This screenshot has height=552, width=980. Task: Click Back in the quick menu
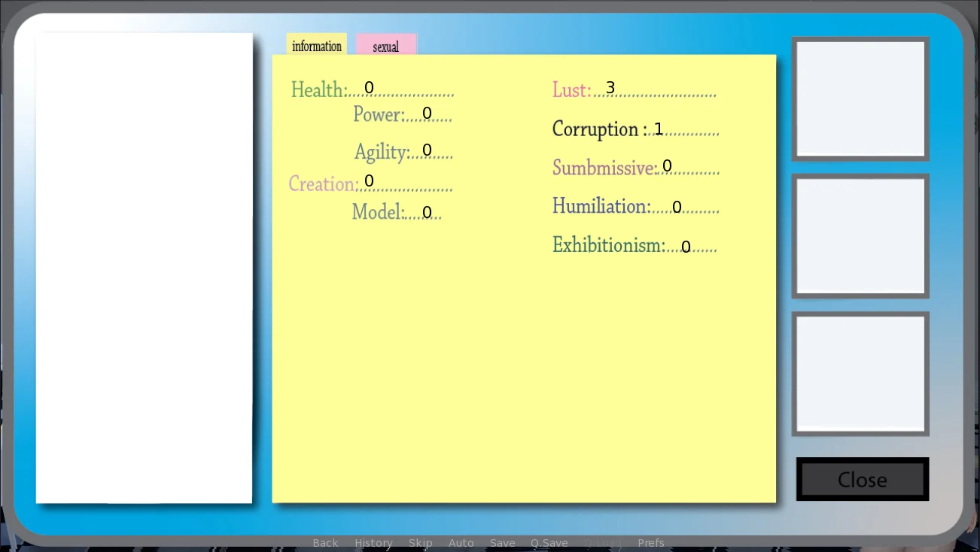coord(325,543)
